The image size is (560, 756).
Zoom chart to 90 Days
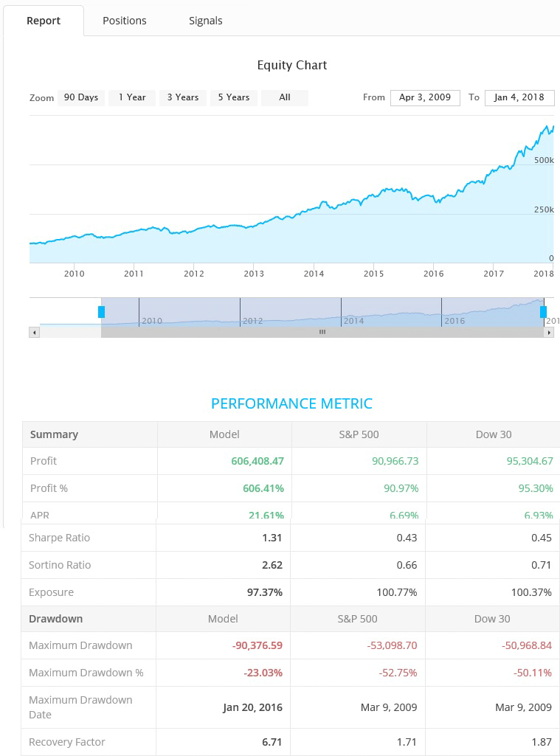tap(81, 97)
